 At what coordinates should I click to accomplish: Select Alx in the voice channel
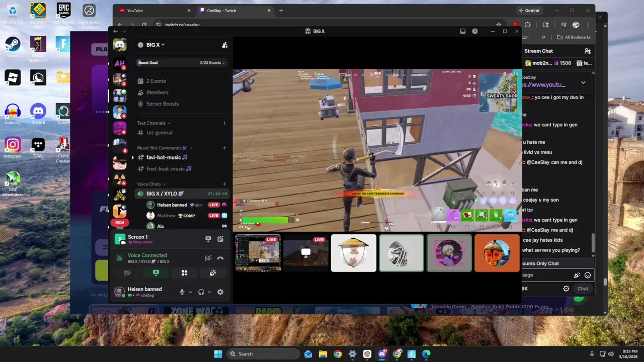point(186,226)
